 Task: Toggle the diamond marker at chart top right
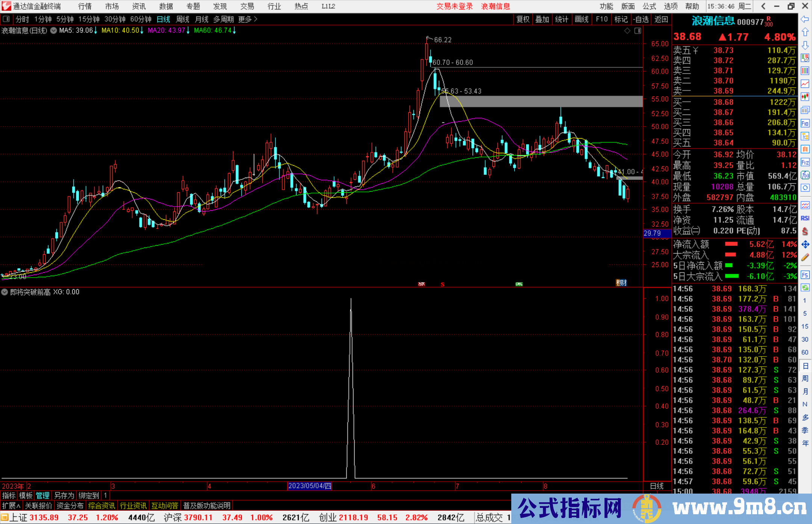(x=627, y=31)
